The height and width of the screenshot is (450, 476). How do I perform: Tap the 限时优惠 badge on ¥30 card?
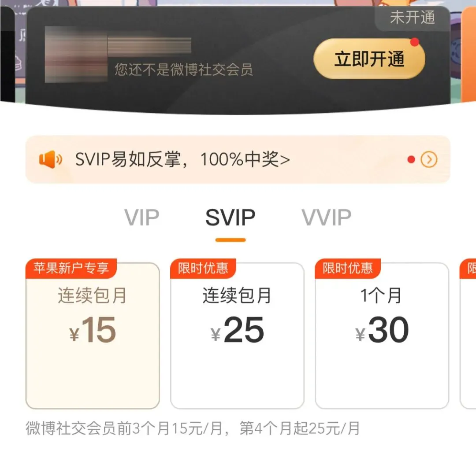pos(348,268)
